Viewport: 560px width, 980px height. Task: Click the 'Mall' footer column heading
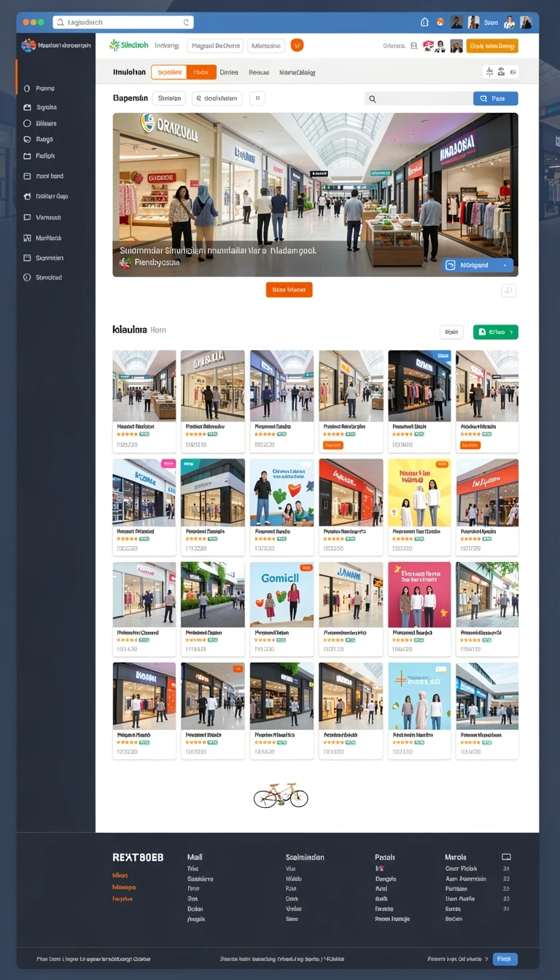[195, 857]
